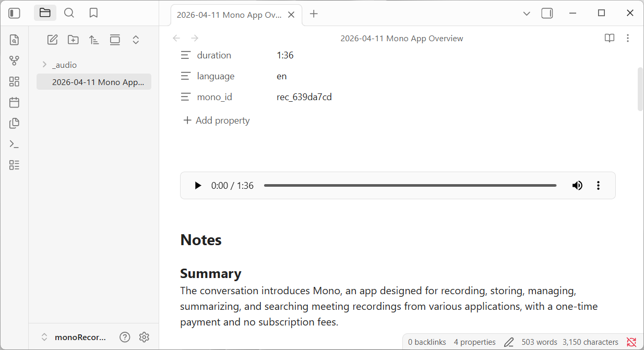The image size is (644, 350).
Task: Switch to reading view
Action: (x=610, y=38)
